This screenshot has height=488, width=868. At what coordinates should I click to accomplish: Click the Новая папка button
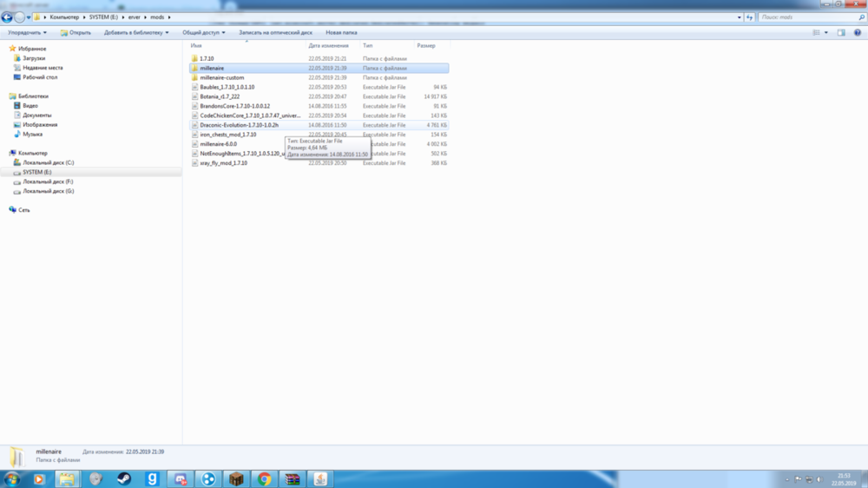341,33
